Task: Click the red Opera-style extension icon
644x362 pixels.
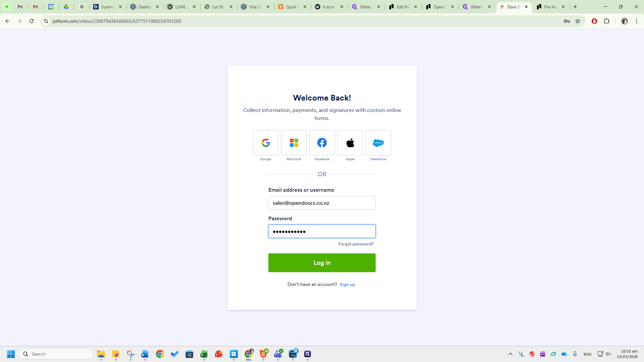Action: [x=594, y=21]
